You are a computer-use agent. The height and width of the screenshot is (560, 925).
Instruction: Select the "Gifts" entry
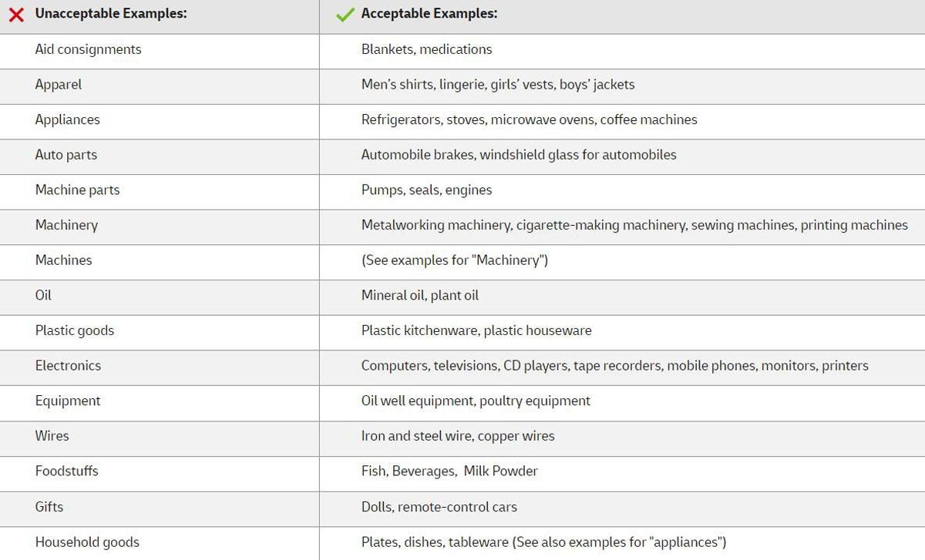tap(49, 507)
